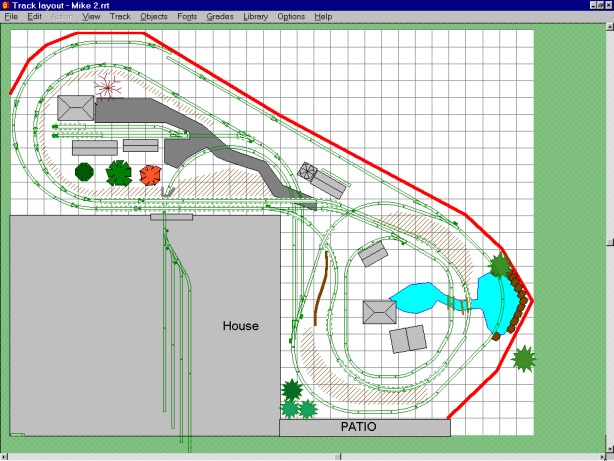Image resolution: width=614 pixels, height=461 pixels.
Task: Click the application icon in title bar
Action: point(5,5)
